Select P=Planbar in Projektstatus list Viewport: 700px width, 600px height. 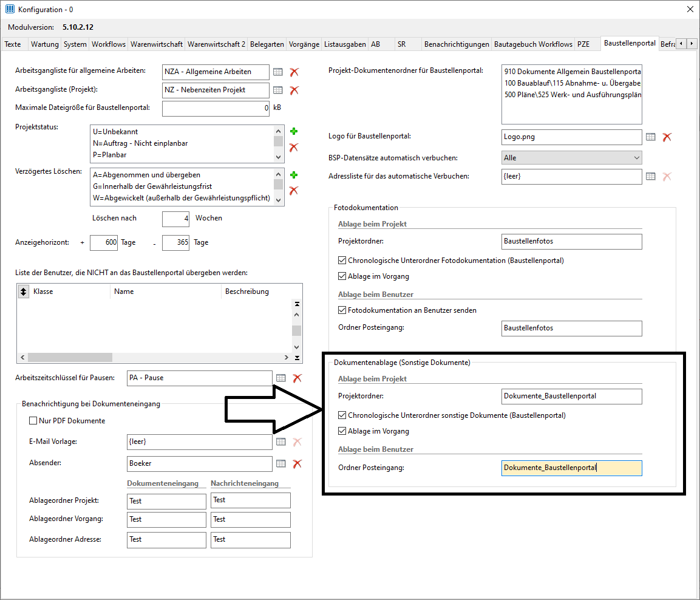click(183, 155)
